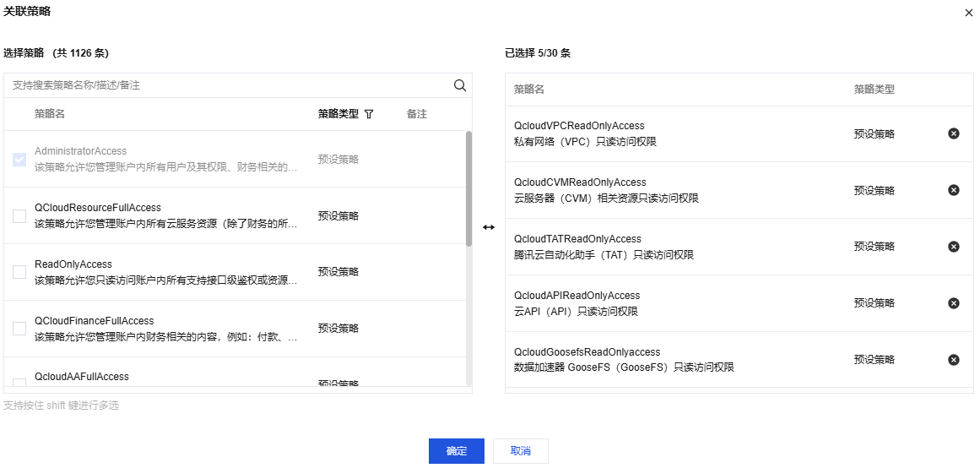Remove QcloudAPIReadOnlyAccess from selected list
The height and width of the screenshot is (468, 980).
954,302
